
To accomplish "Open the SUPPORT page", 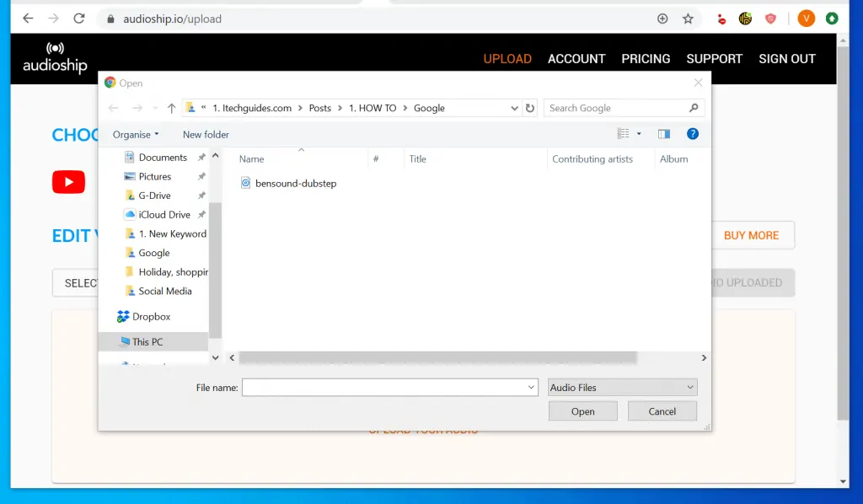I will (x=715, y=59).
